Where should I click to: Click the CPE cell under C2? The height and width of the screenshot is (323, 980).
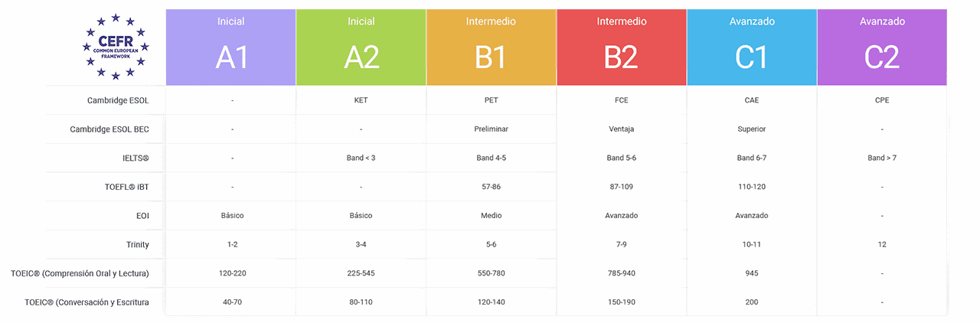(882, 100)
